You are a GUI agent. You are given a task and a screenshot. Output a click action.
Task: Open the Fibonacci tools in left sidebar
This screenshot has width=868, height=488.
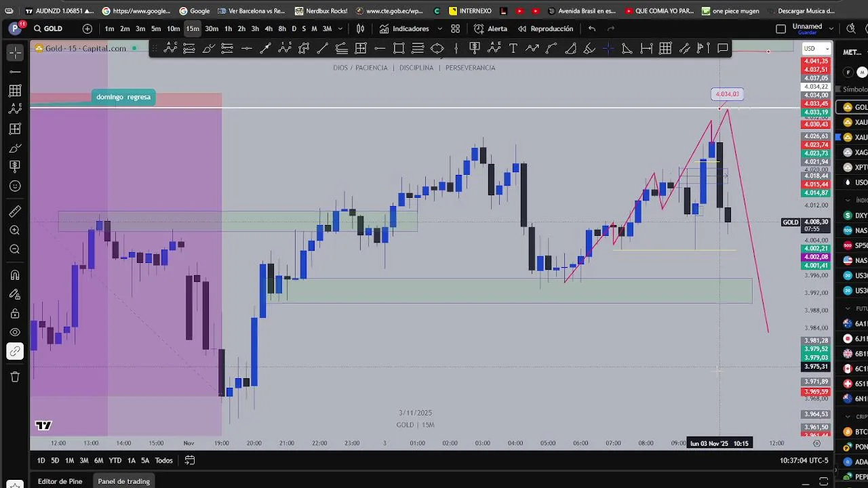coord(15,90)
